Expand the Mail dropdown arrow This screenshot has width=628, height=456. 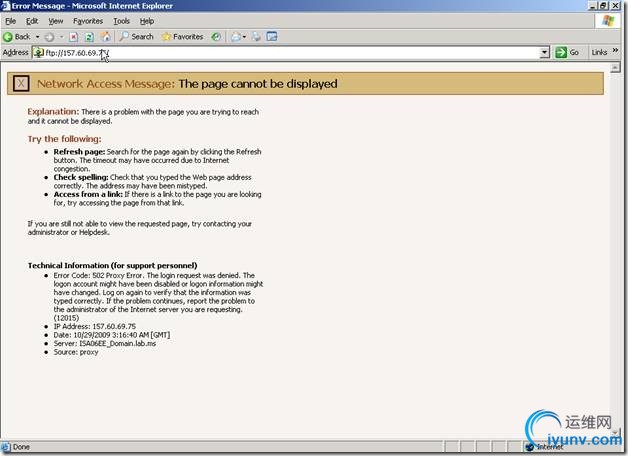244,37
